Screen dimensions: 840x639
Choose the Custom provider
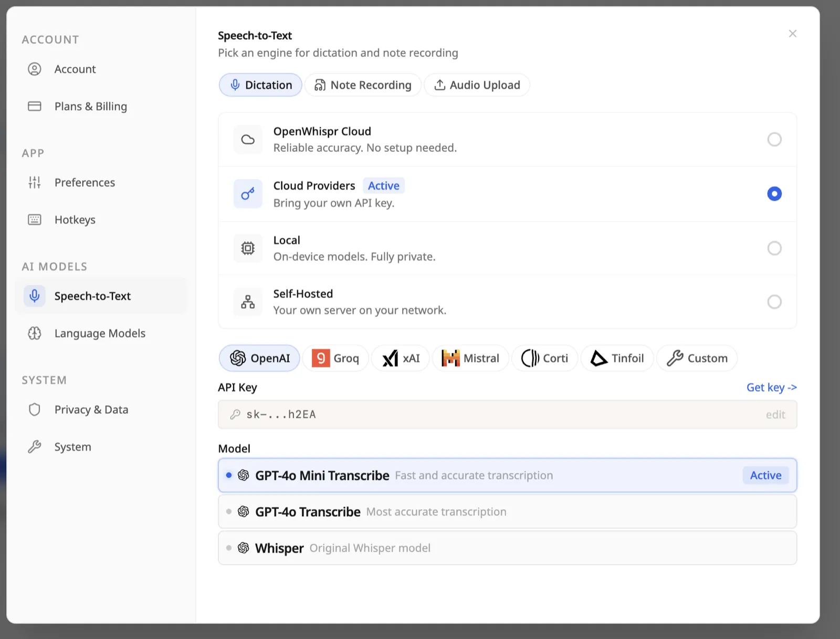coord(697,359)
